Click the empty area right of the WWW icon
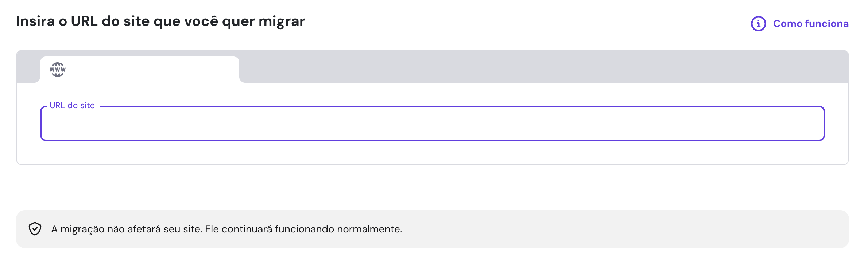This screenshot has width=868, height=274. click(153, 70)
